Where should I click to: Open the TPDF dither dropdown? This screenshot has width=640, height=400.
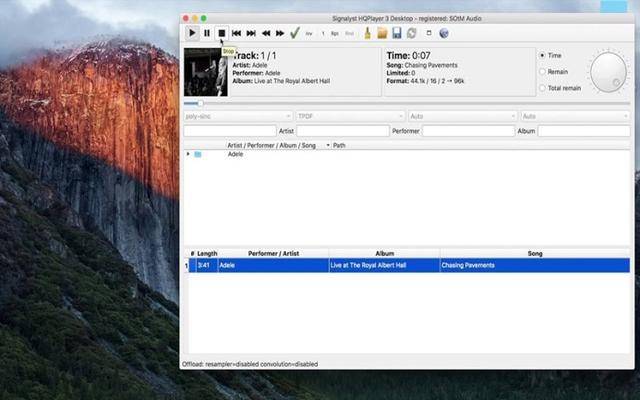[x=350, y=116]
